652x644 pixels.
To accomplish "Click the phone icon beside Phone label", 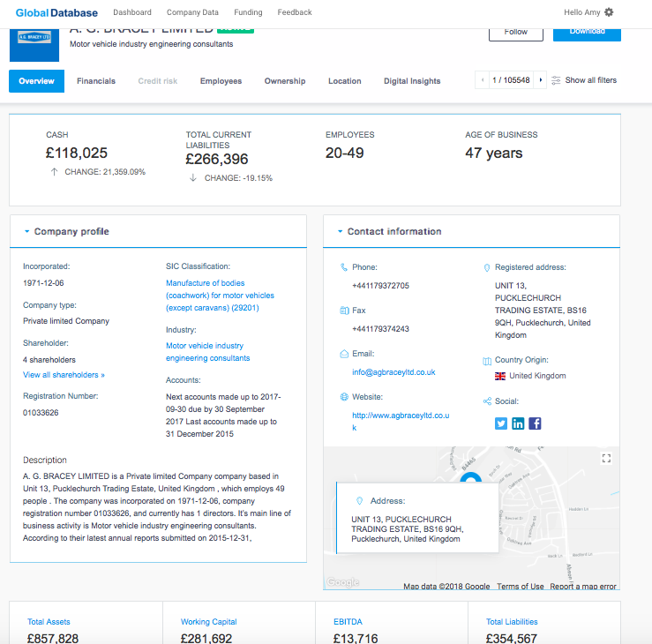I will [343, 267].
